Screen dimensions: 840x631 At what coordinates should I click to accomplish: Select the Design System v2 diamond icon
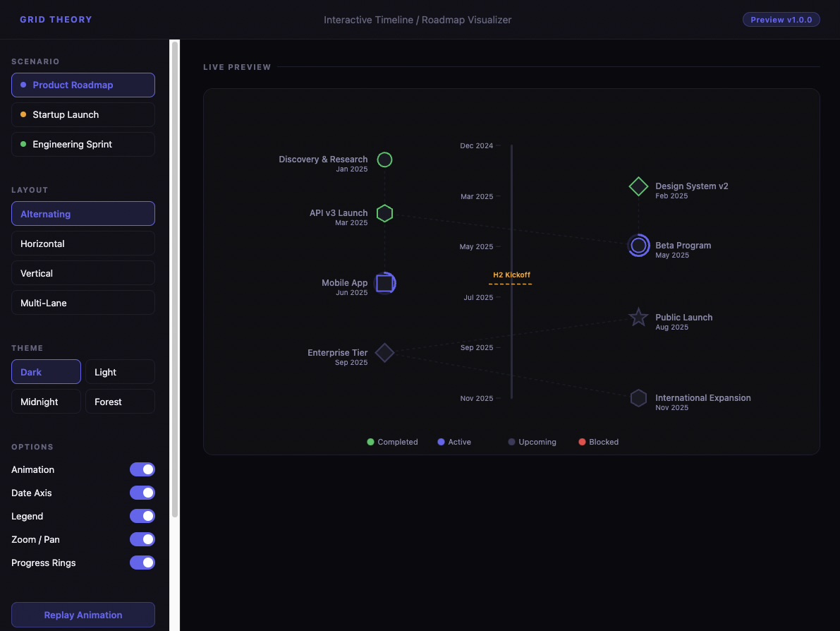(638, 186)
